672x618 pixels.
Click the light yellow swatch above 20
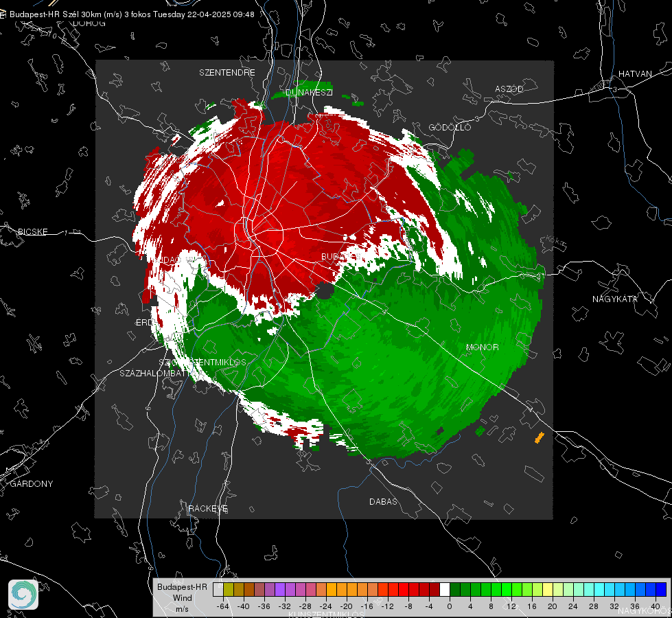coord(548,590)
